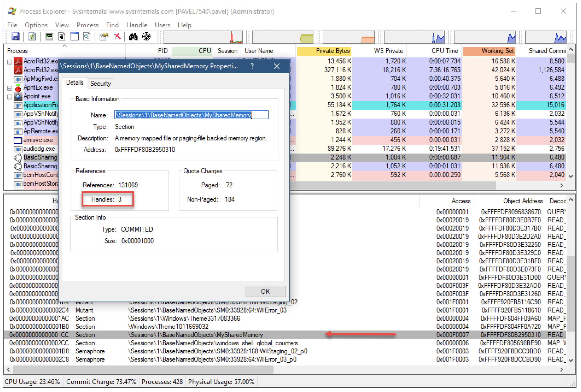Click the Apoint.exe process icon
The height and width of the screenshot is (392, 581).
(18, 97)
